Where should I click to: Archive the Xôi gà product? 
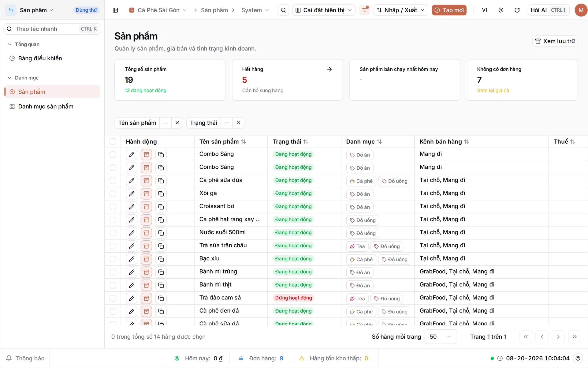point(146,194)
